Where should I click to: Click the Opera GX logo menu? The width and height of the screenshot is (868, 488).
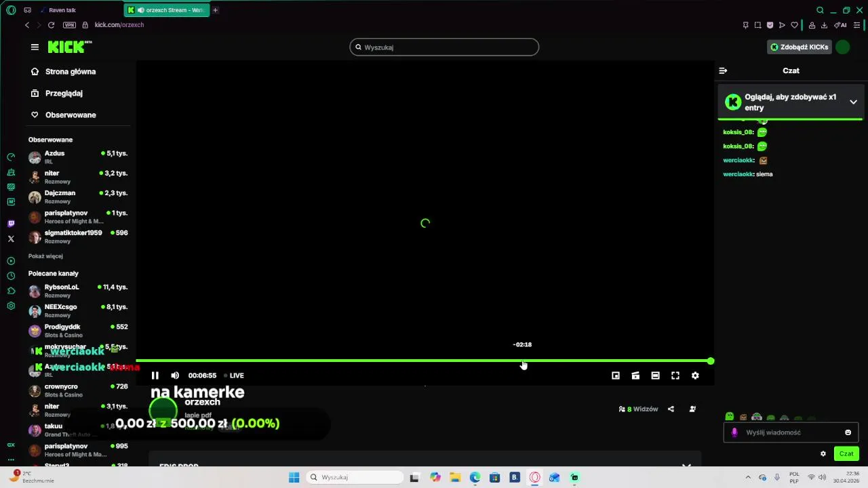point(11,10)
